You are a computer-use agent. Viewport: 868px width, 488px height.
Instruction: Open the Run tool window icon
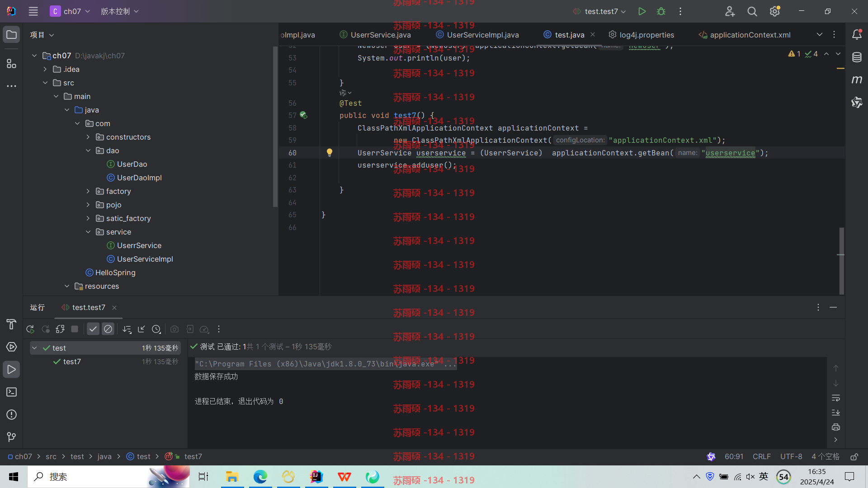[x=12, y=370]
